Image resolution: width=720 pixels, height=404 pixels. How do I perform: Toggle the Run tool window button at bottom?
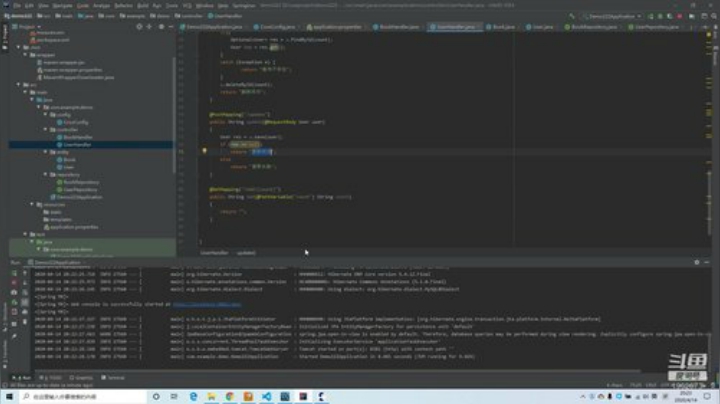point(22,377)
